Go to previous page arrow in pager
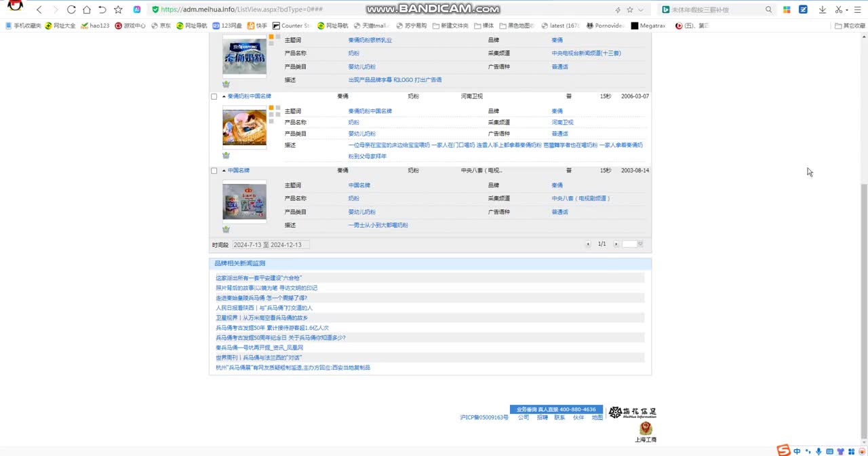The image size is (868, 456). (588, 244)
